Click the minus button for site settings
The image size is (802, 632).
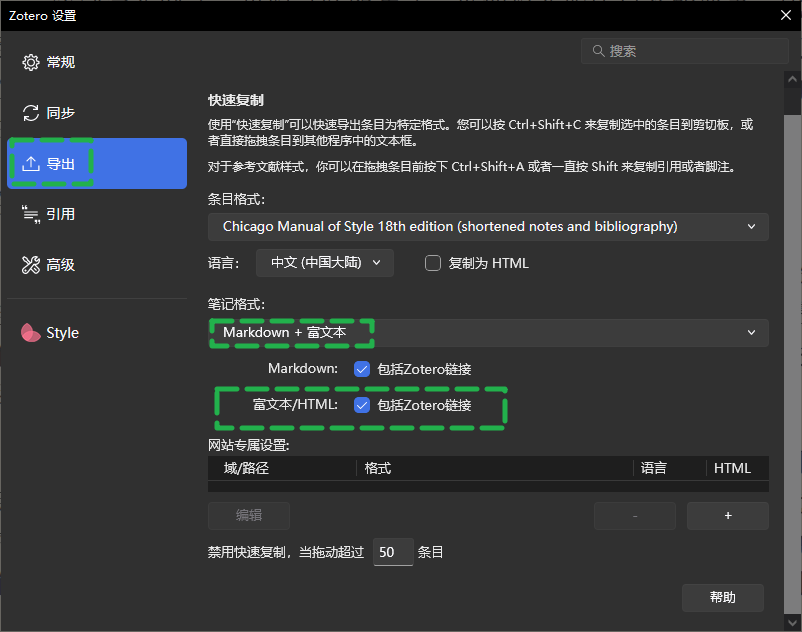[x=635, y=515]
